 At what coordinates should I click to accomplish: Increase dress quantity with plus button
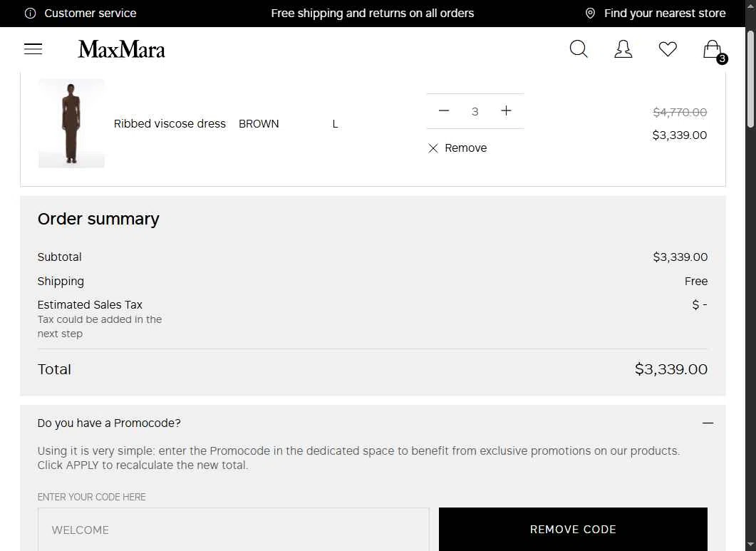tap(506, 111)
